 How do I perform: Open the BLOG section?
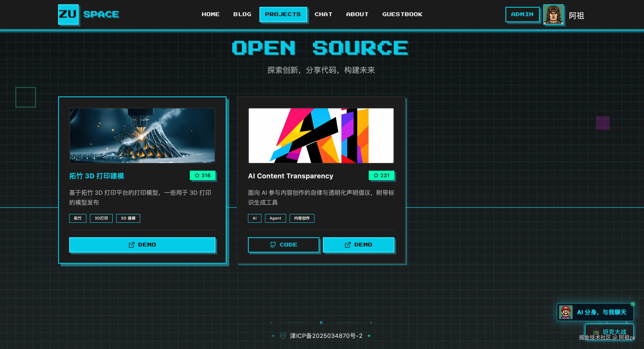[x=242, y=14]
